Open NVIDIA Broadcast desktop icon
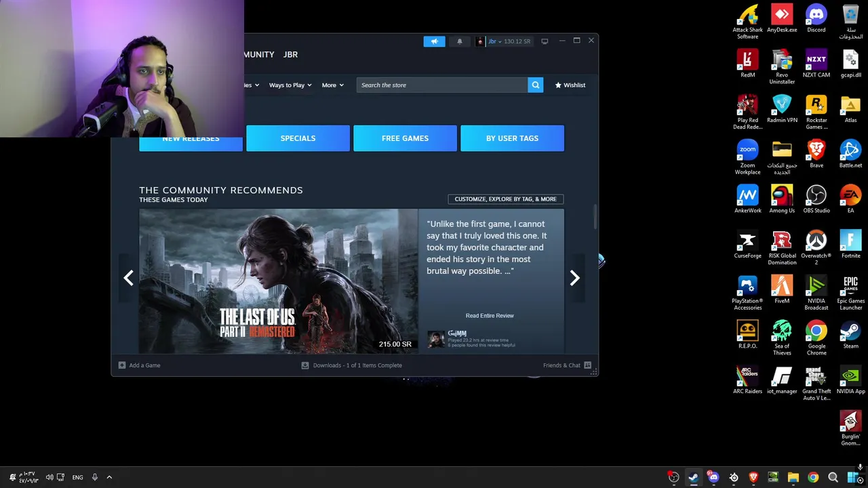This screenshot has height=488, width=868. [x=816, y=293]
